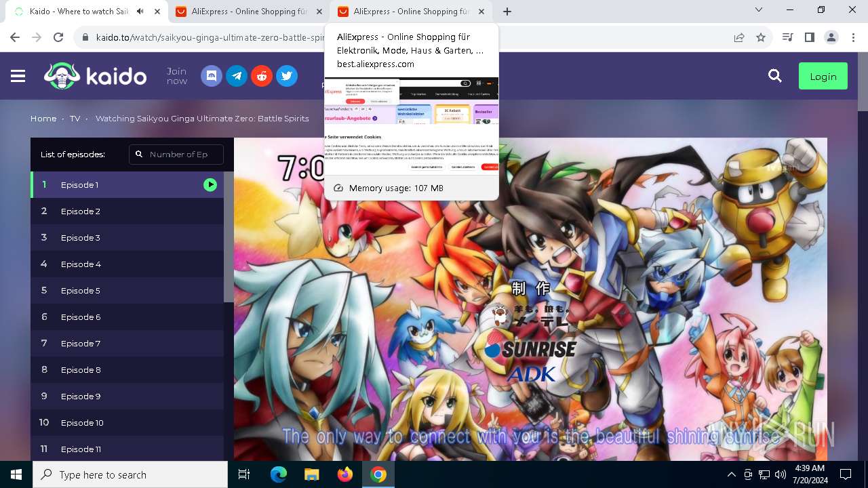Image resolution: width=868 pixels, height=488 pixels.
Task: Open the tab search dropdown arrow
Action: tap(759, 10)
